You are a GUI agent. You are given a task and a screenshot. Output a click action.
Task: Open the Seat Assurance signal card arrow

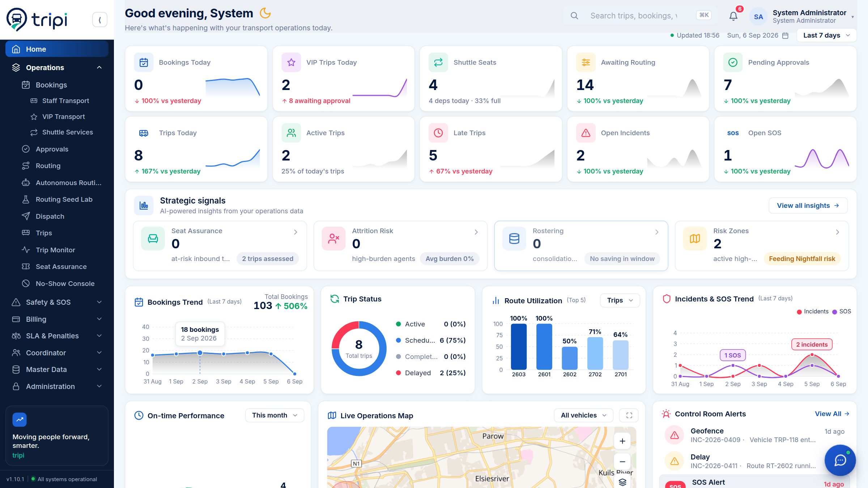(x=295, y=232)
